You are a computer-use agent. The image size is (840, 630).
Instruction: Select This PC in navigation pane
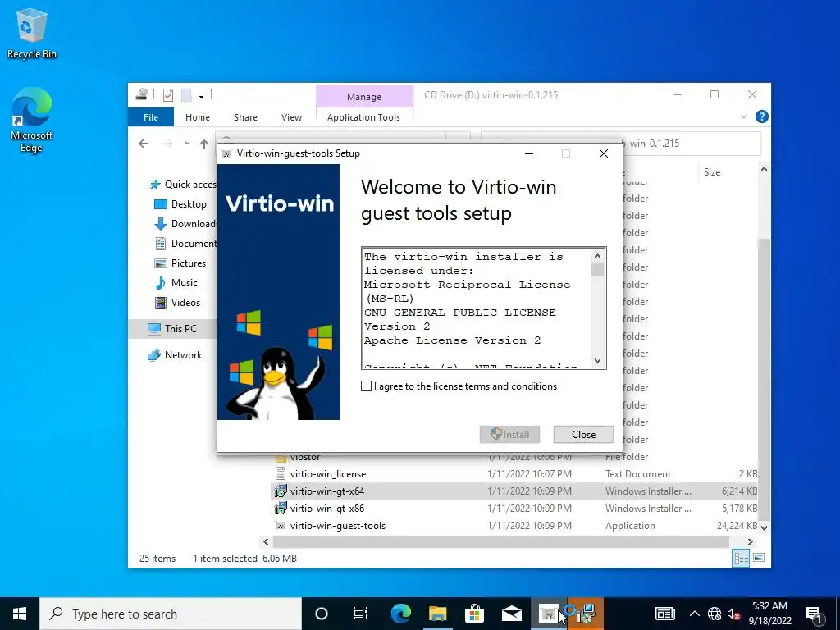coord(172,328)
